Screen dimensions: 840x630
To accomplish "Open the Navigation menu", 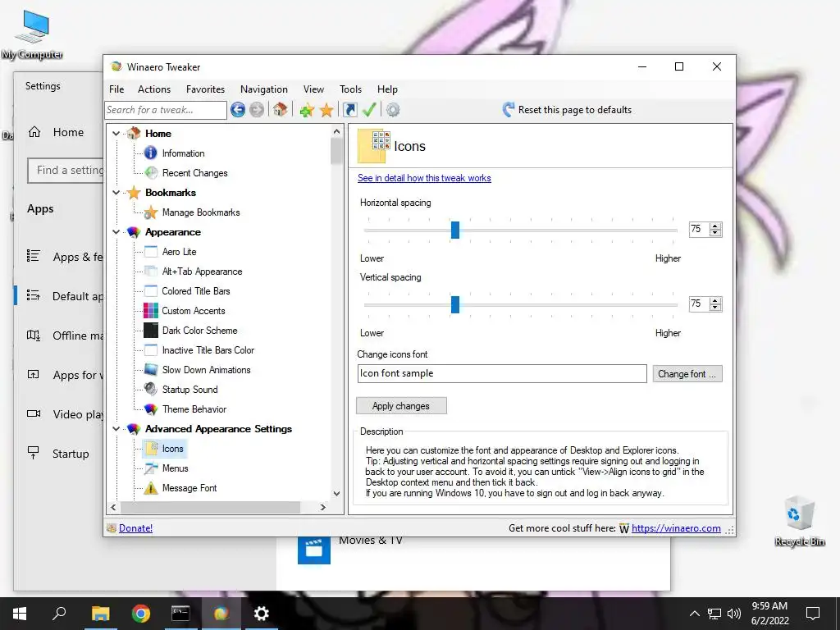I will [263, 89].
